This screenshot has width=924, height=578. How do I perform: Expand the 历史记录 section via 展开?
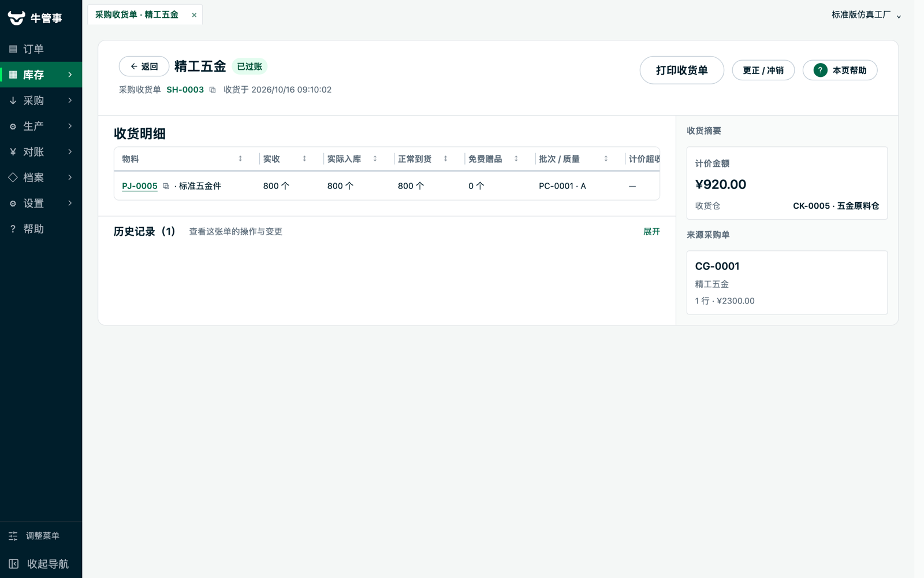click(651, 232)
